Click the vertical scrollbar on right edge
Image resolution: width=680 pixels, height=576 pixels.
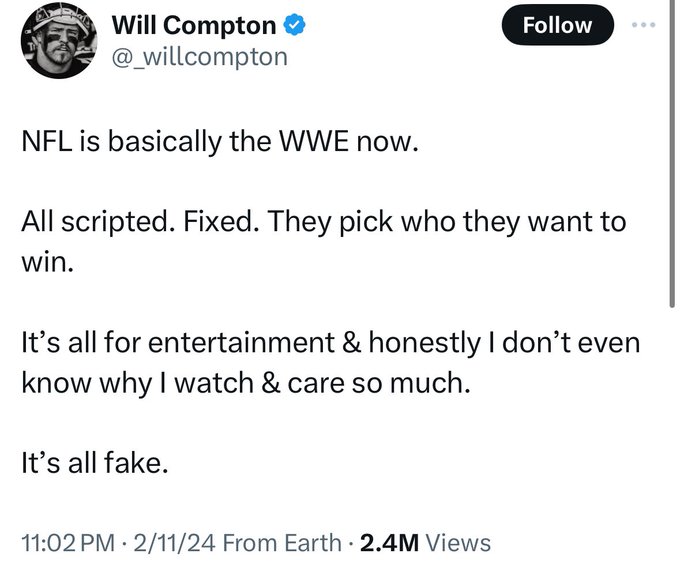[x=672, y=154]
